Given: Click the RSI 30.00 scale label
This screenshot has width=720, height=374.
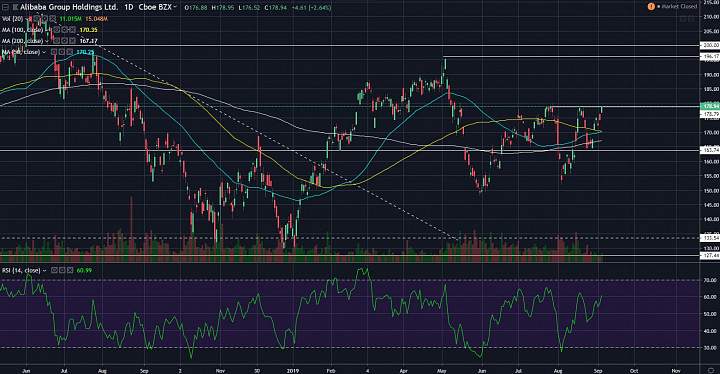Looking at the screenshot, I should click(x=711, y=348).
